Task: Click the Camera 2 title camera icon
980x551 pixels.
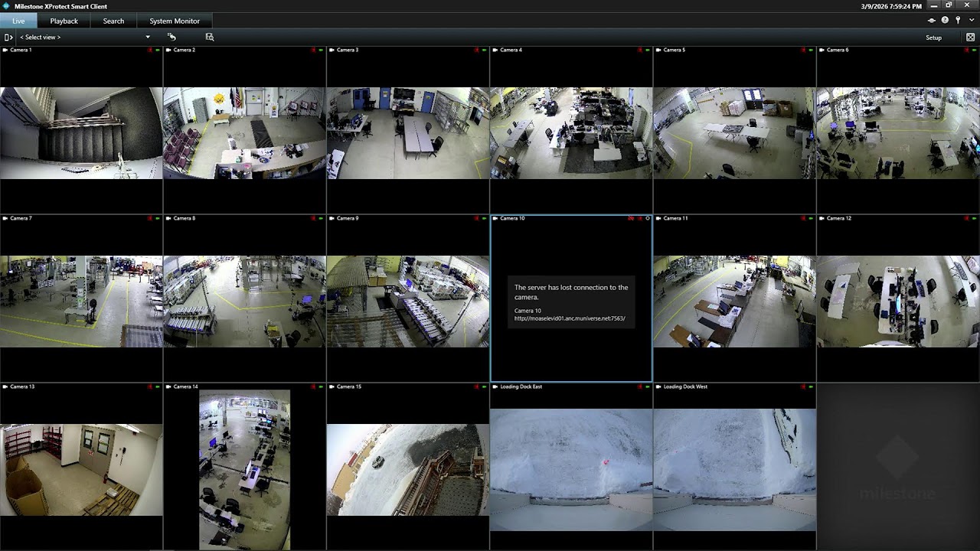Action: click(x=168, y=50)
